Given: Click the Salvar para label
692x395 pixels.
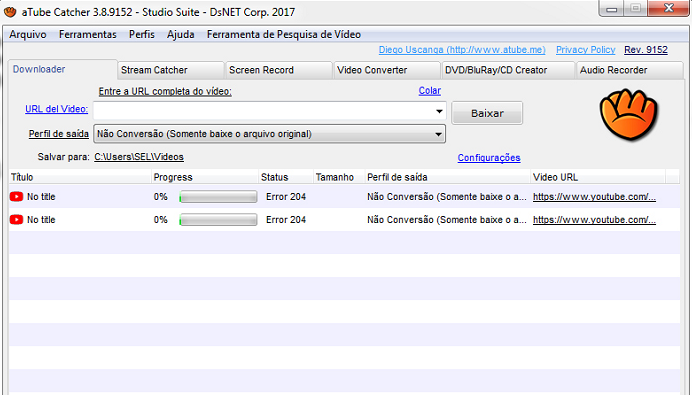Looking at the screenshot, I should pyautogui.click(x=64, y=157).
